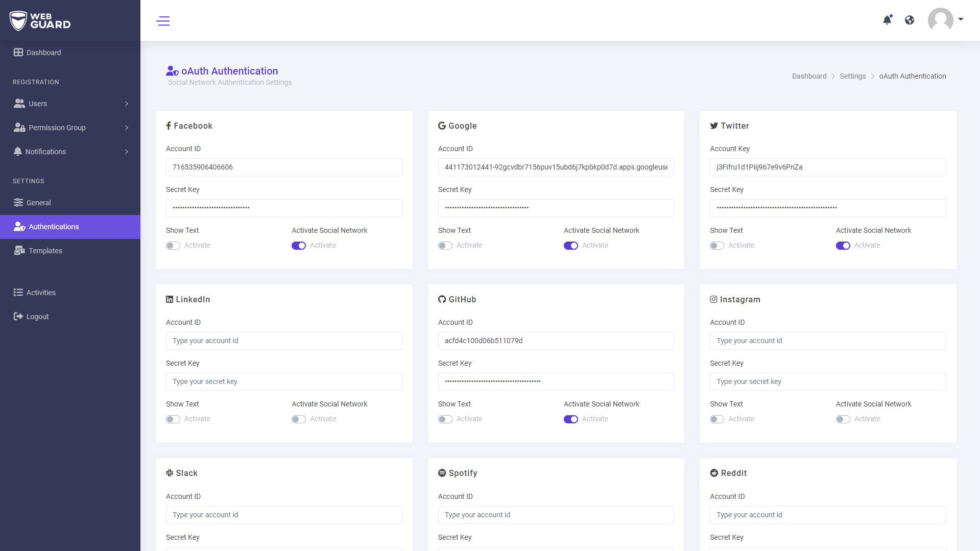The image size is (980, 551).
Task: Click the Activities list icon
Action: (x=18, y=293)
